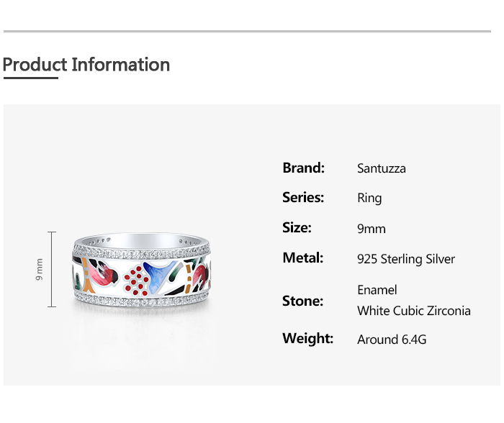
Task: Click the Brand: label
Action: pyautogui.click(x=303, y=168)
